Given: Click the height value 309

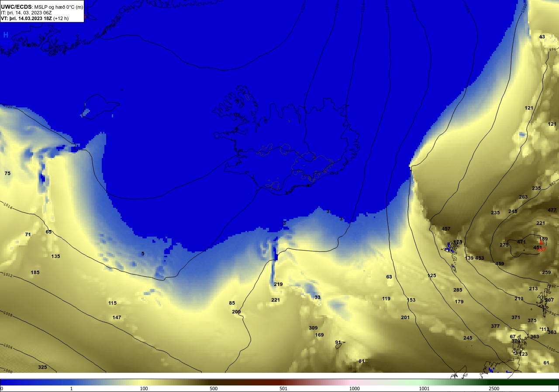Looking at the screenshot, I should point(313,328).
